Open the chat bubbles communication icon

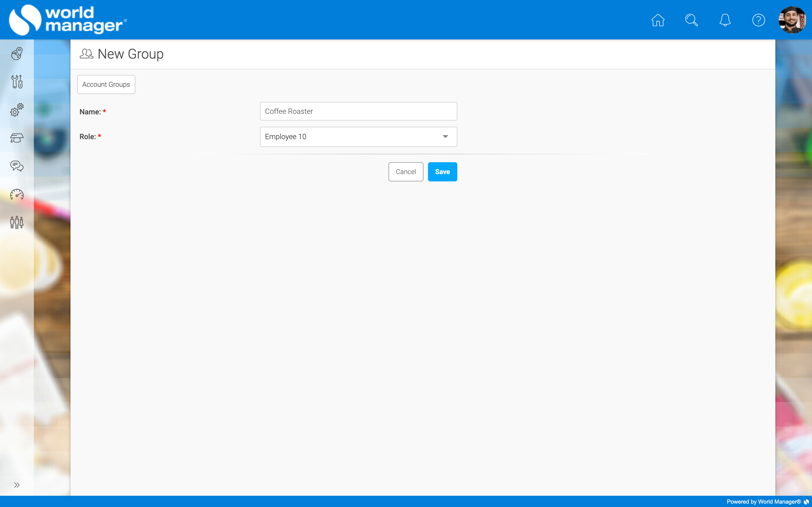(17, 166)
